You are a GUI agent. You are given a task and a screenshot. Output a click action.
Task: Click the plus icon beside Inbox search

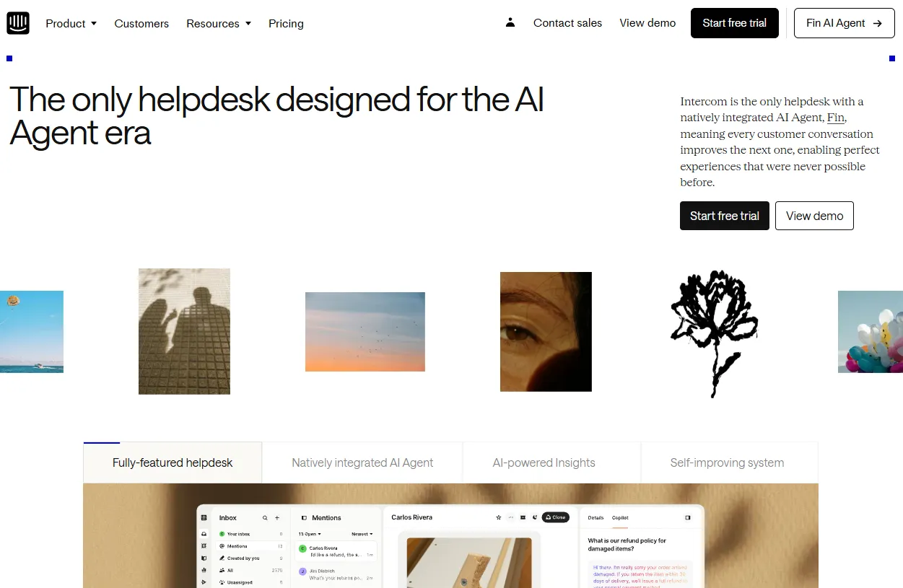(277, 518)
